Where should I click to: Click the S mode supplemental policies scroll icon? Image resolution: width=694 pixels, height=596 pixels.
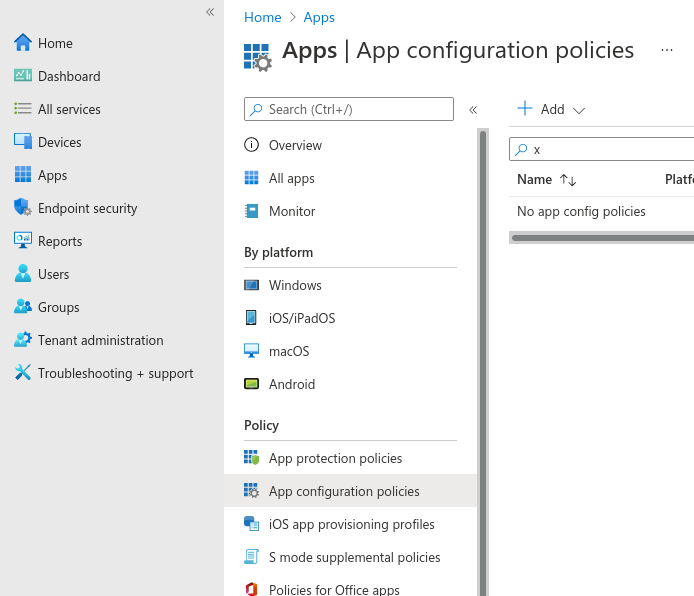click(251, 557)
